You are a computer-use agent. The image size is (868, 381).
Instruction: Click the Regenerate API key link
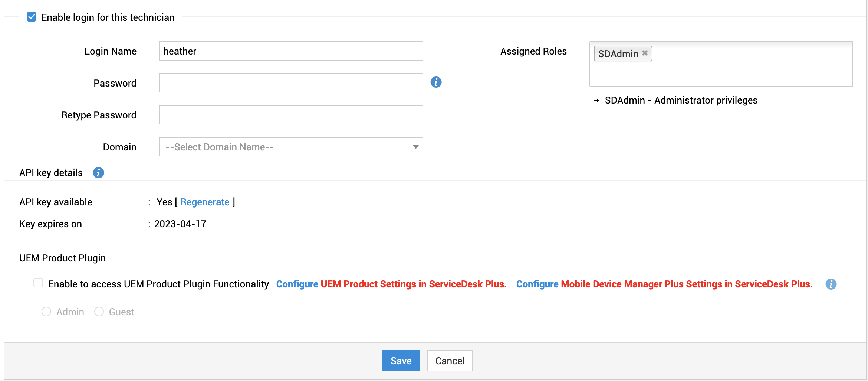(x=205, y=202)
